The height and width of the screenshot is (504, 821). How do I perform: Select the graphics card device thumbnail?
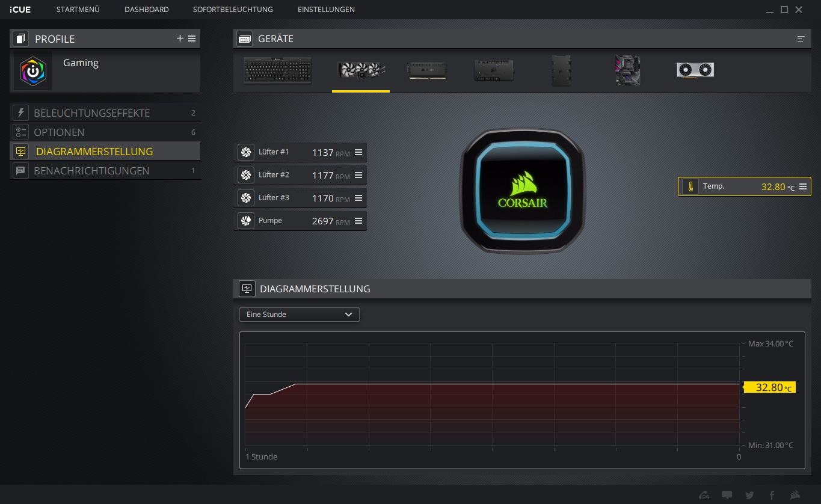coord(695,70)
